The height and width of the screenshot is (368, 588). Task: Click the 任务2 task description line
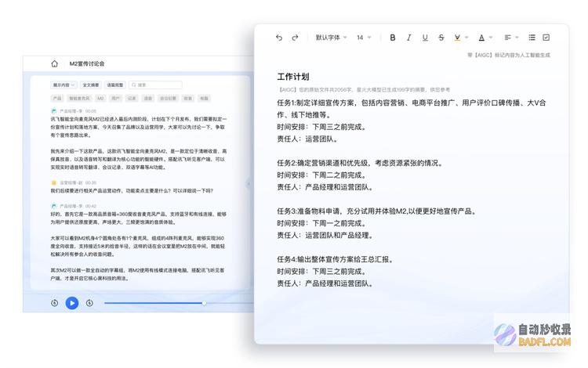pos(361,163)
